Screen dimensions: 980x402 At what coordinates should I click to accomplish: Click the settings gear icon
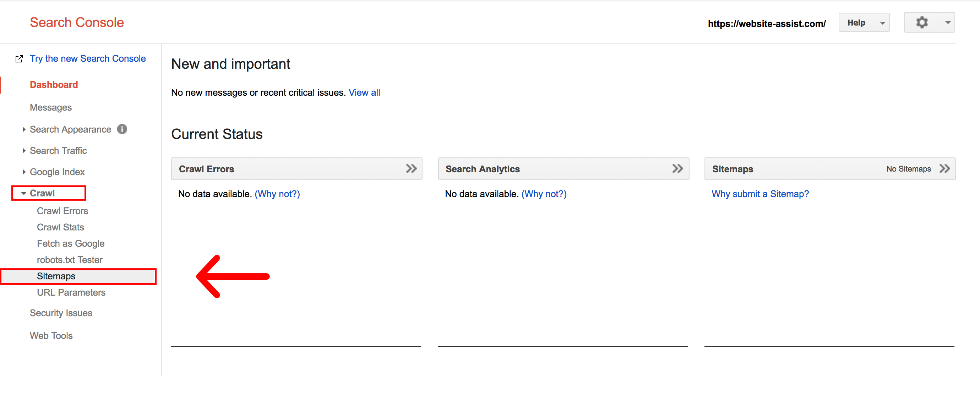921,22
